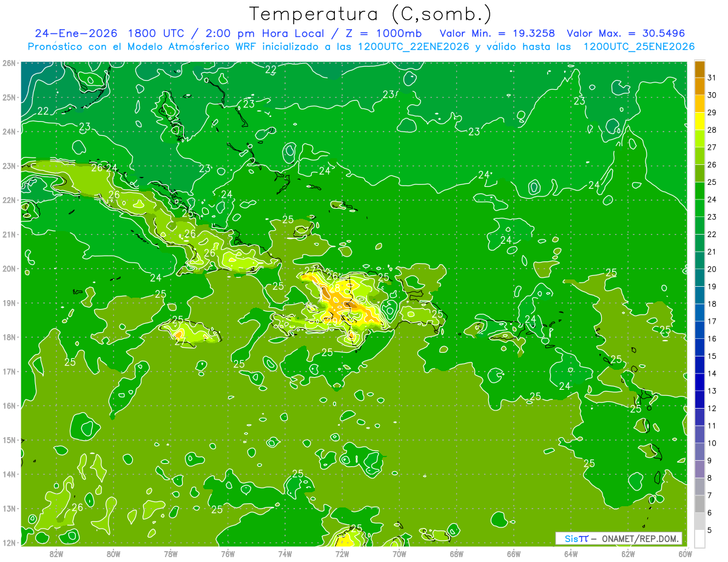Click the '14N' latitude axis label

click(8, 474)
